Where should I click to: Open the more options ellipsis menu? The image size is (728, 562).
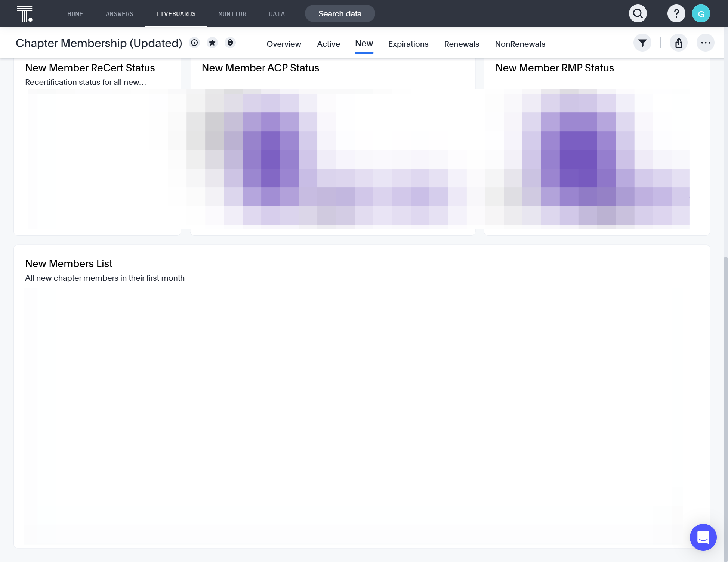point(706,43)
